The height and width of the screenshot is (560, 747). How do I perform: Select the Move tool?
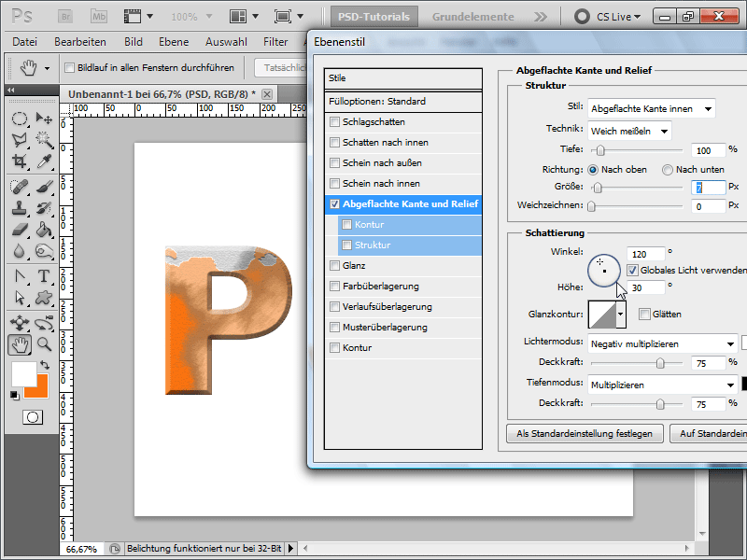pyautogui.click(x=44, y=119)
